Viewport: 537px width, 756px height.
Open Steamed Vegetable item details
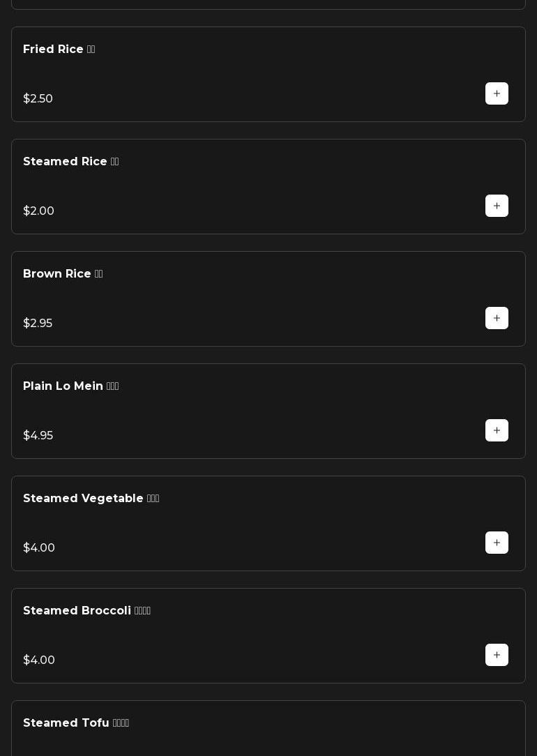pos(91,499)
